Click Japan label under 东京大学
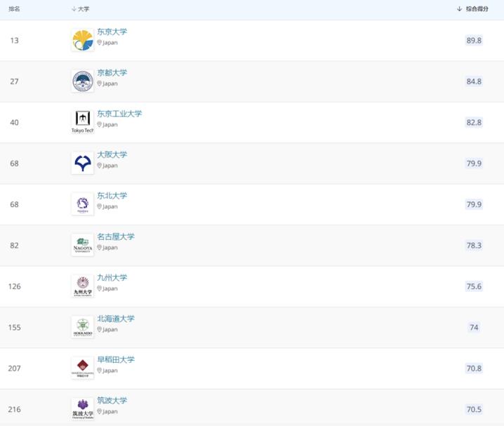This screenshot has height=426, width=504. tap(110, 43)
